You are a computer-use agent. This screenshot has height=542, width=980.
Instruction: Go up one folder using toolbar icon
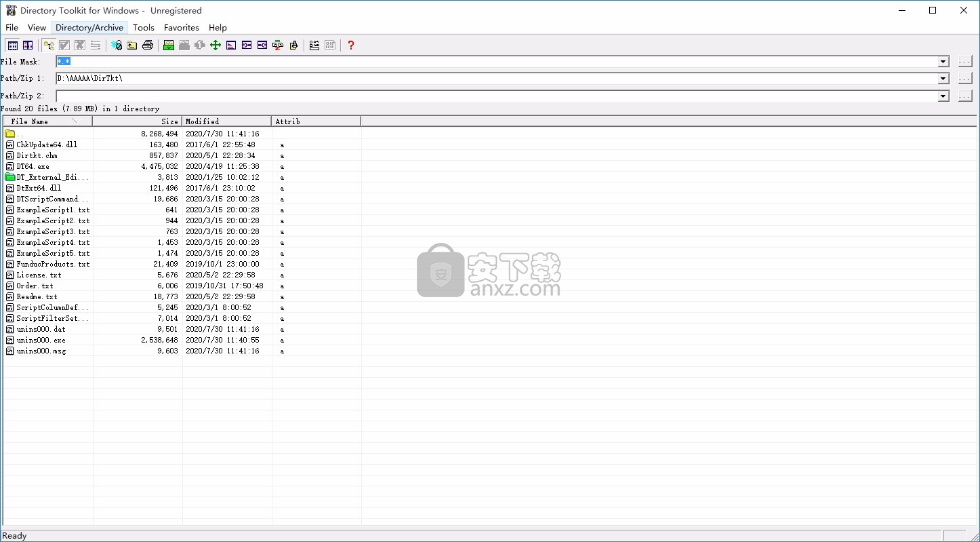[132, 45]
